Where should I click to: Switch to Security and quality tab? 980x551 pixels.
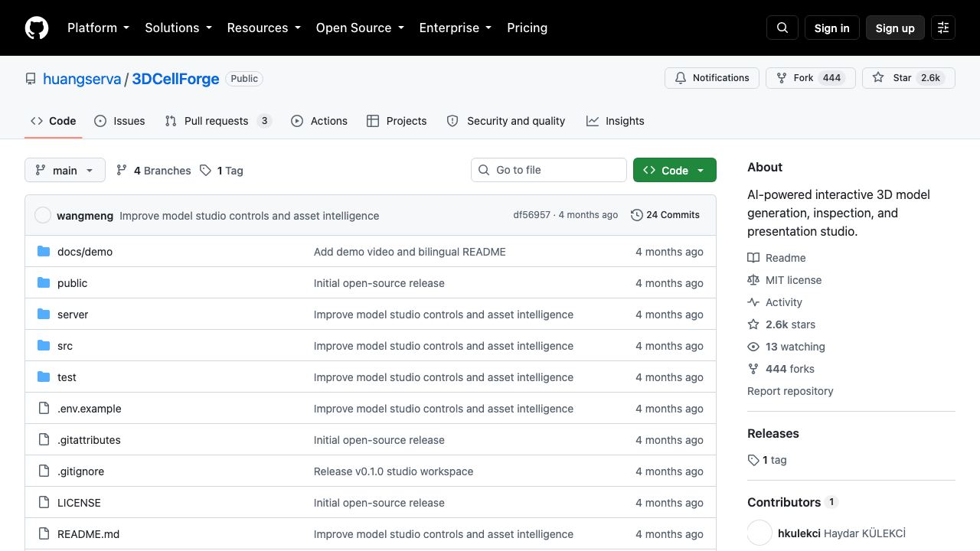tap(506, 121)
